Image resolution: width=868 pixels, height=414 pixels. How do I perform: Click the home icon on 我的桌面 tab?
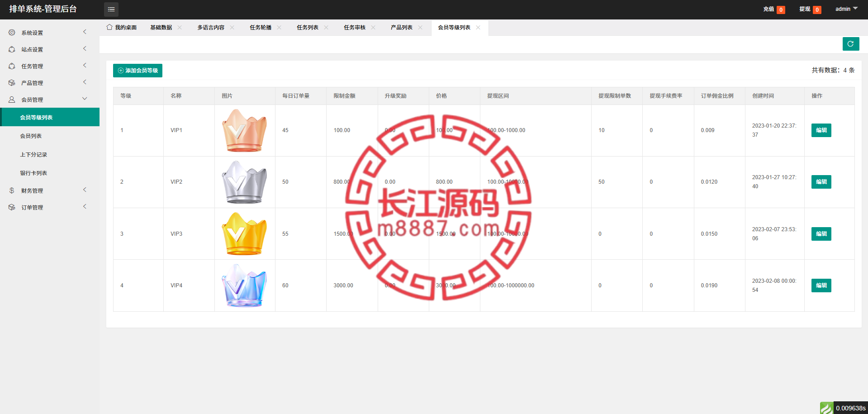(x=109, y=27)
